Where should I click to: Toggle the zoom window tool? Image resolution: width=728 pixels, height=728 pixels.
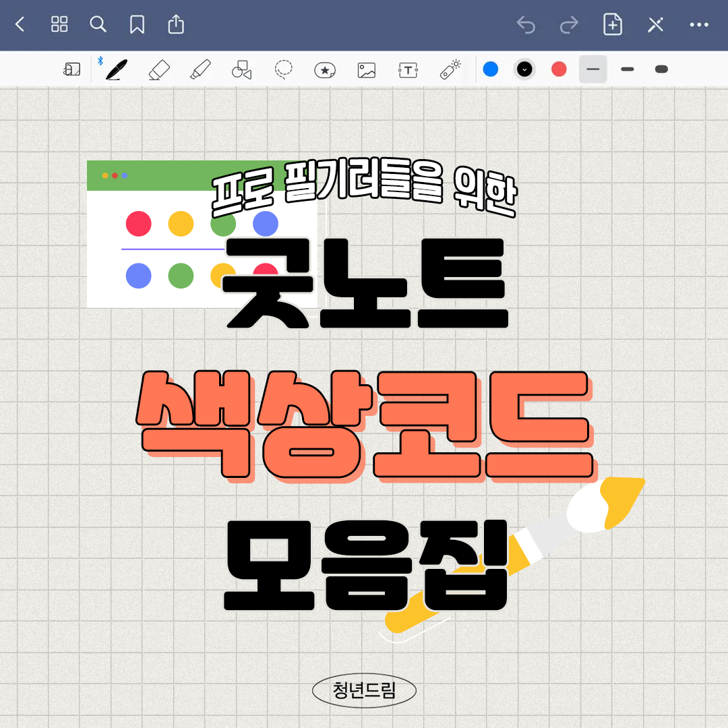pos(72,69)
